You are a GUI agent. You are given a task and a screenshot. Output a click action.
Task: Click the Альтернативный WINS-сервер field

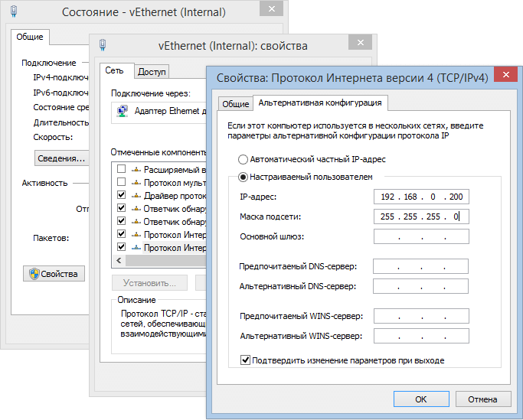pyautogui.click(x=421, y=336)
